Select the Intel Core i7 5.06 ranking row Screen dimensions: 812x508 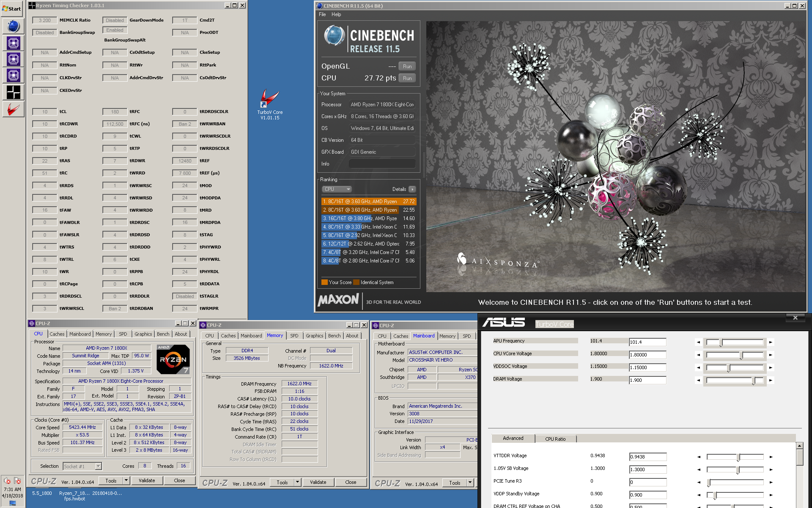tap(369, 261)
